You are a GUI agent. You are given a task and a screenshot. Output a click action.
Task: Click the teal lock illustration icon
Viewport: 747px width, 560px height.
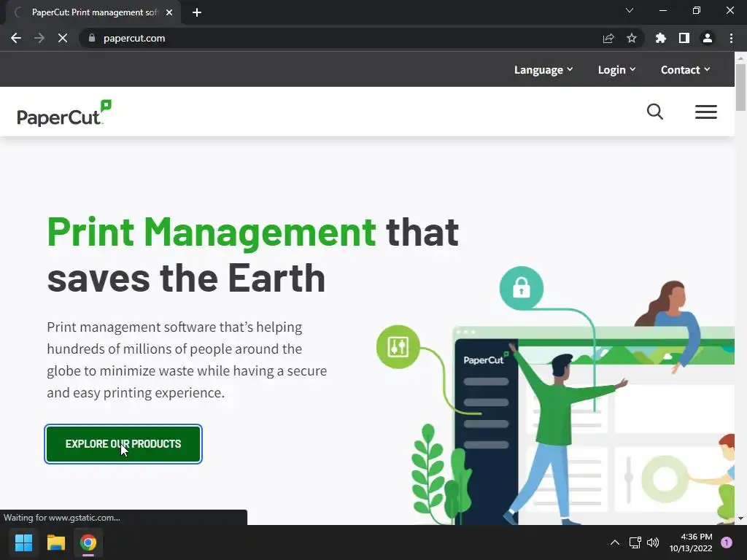click(x=521, y=288)
